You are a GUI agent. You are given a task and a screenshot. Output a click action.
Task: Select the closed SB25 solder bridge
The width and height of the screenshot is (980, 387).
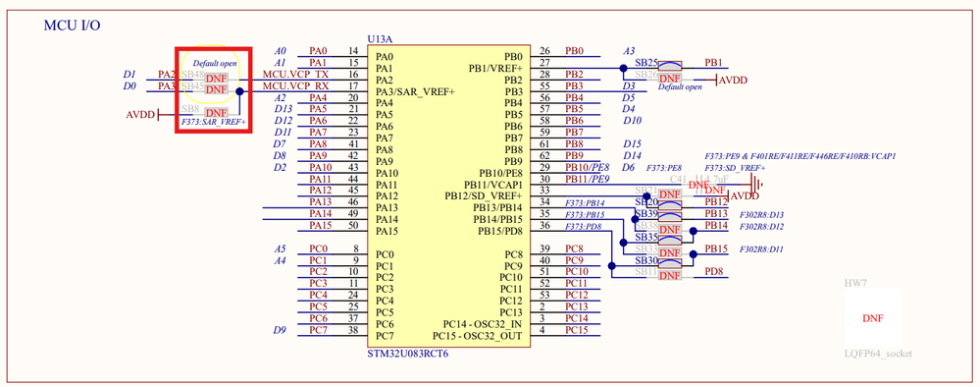tap(669, 65)
